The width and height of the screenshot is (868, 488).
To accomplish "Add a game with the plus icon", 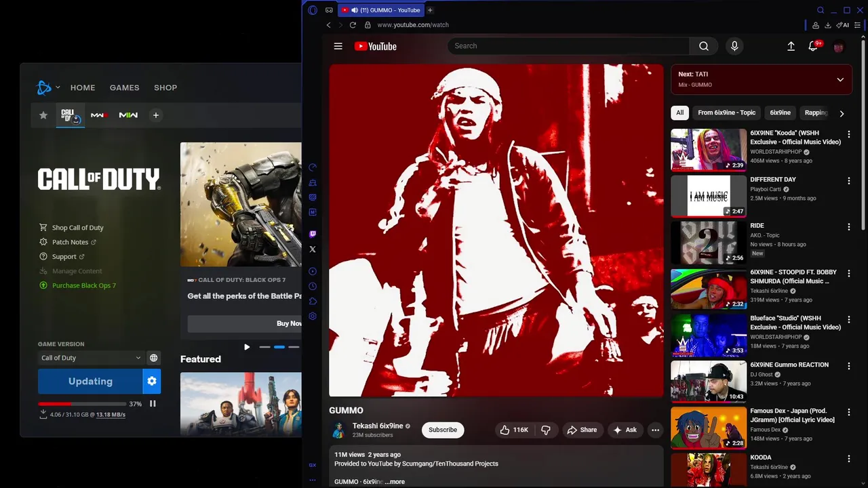I will coord(155,115).
